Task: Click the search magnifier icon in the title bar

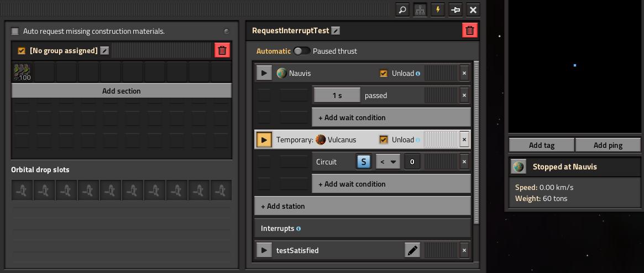Action: coord(402,10)
